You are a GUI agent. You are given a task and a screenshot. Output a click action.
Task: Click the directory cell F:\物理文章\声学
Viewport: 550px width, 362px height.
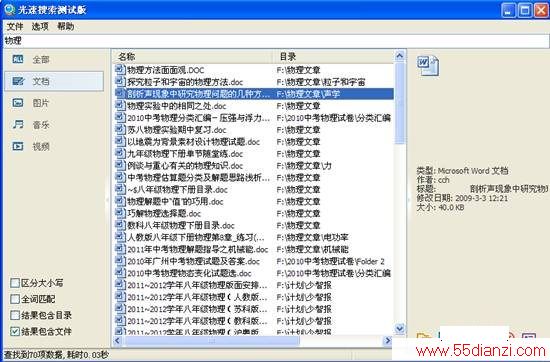[x=308, y=94]
